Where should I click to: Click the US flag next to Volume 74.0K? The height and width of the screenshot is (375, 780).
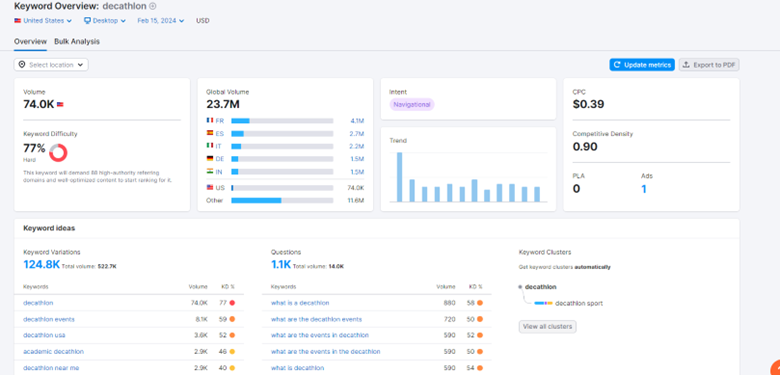60,105
